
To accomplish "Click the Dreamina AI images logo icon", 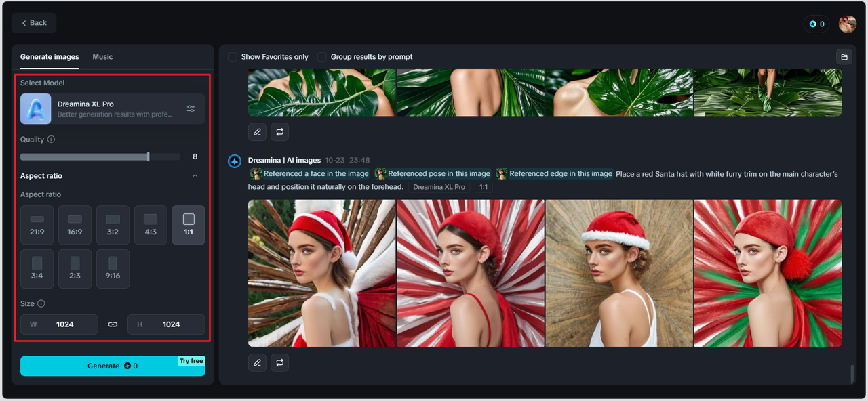I will [x=235, y=161].
